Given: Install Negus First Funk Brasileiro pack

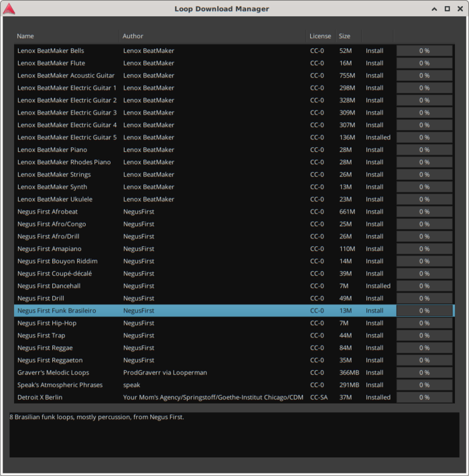Looking at the screenshot, I should pyautogui.click(x=375, y=311).
